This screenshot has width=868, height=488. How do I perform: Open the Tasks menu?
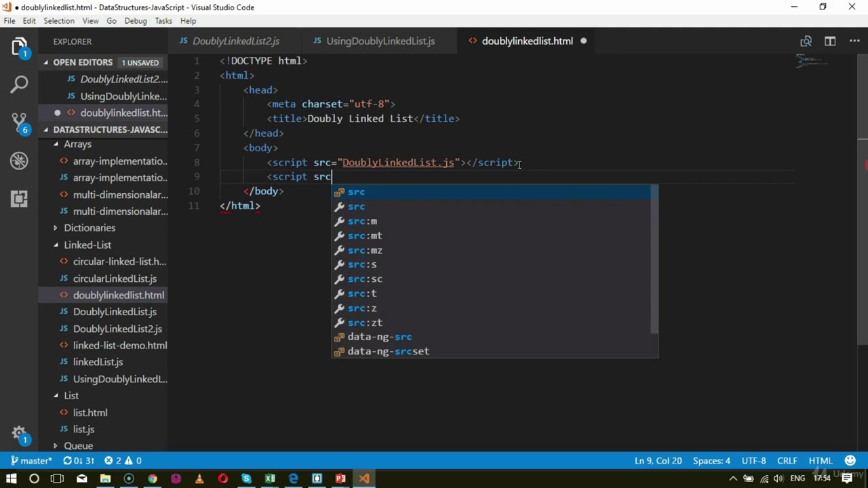[x=163, y=21]
